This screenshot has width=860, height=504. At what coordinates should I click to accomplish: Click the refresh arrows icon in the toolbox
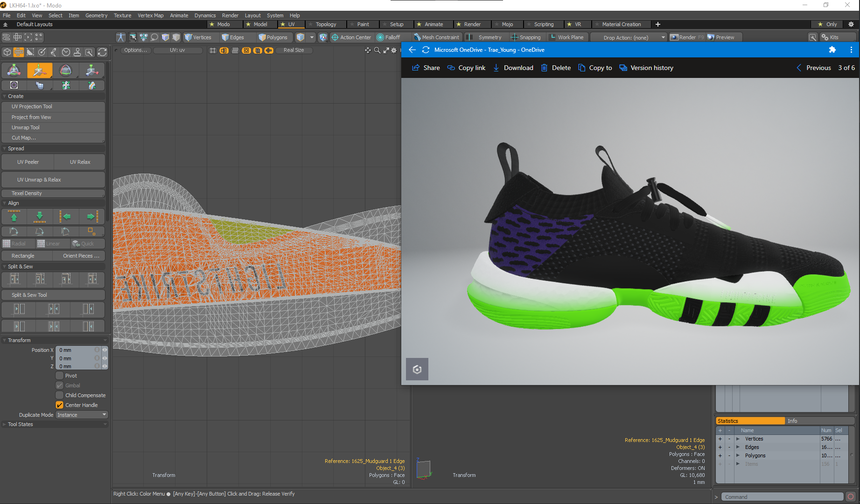tap(102, 52)
